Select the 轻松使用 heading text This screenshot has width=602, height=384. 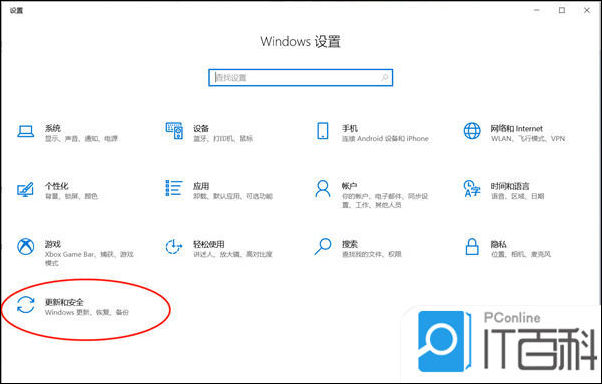pyautogui.click(x=208, y=244)
